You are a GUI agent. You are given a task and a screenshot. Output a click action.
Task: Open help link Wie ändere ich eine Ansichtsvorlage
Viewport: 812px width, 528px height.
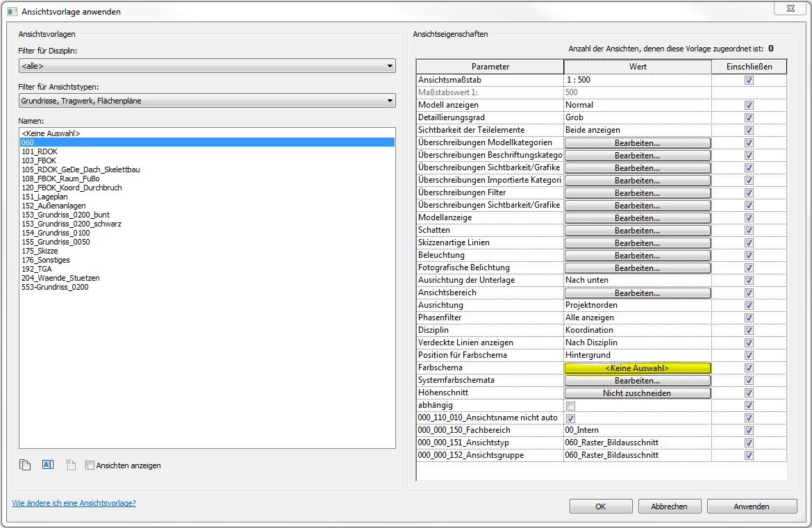[x=74, y=503]
